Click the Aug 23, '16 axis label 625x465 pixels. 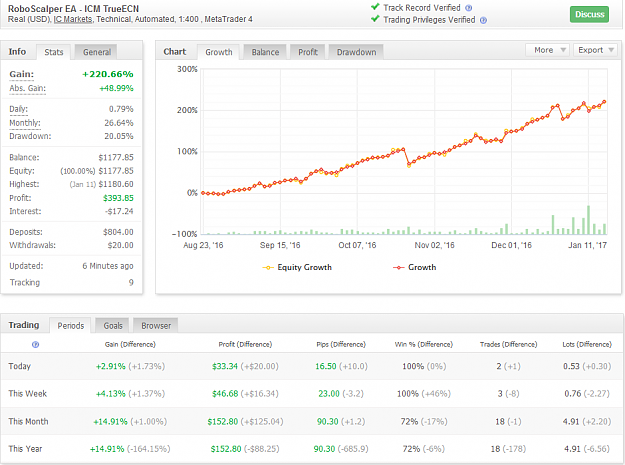tap(203, 245)
